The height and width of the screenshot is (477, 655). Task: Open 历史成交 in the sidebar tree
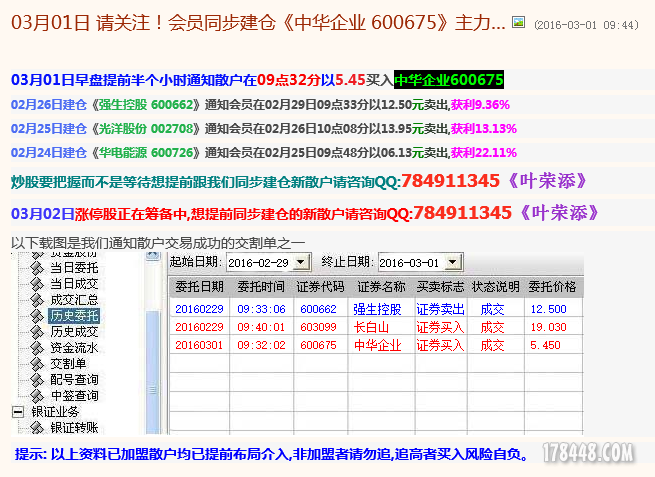pos(74,332)
